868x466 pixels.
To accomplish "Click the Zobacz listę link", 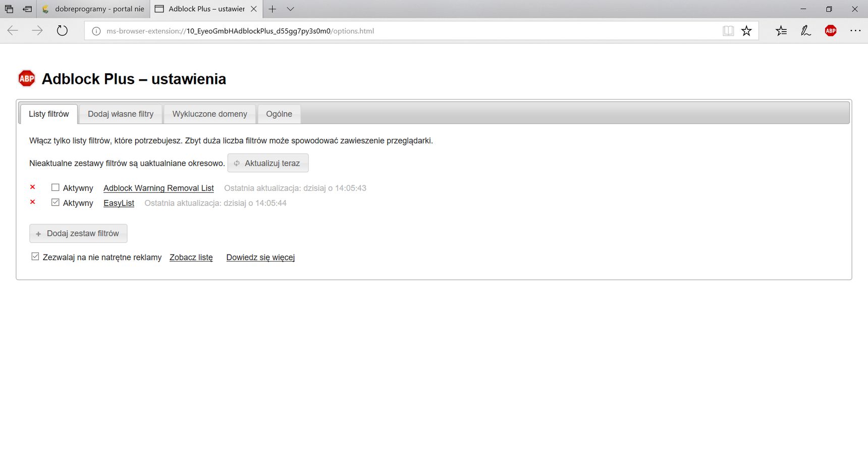I will tap(191, 257).
